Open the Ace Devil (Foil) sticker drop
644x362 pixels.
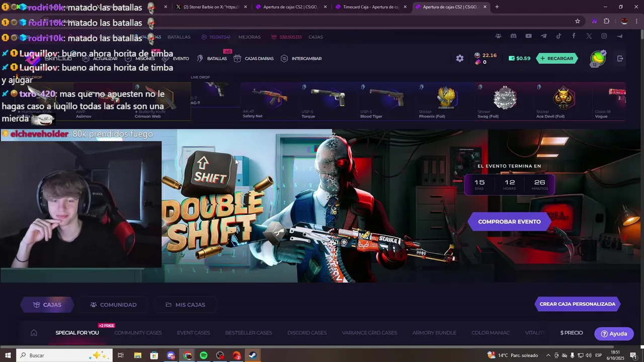563,102
